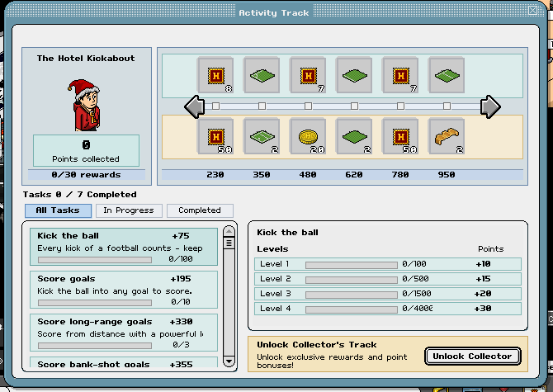The height and width of the screenshot is (392, 553).
Task: Click the +195 points on Score goals
Action: (181, 279)
